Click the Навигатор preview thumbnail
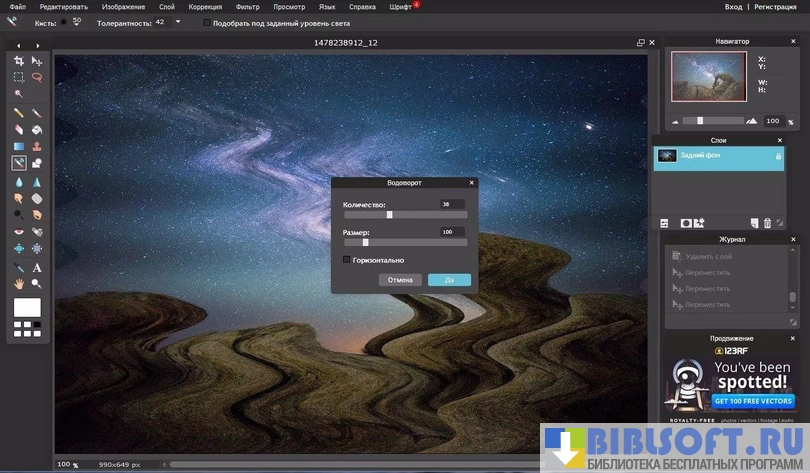The height and width of the screenshot is (473, 810). 707,75
